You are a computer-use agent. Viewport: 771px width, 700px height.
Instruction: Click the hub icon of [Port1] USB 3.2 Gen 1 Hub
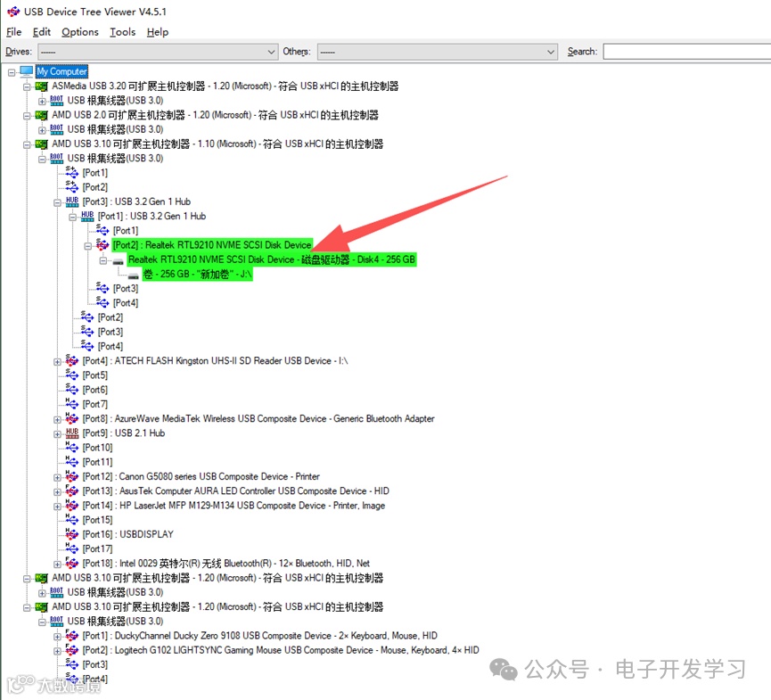pos(87,216)
